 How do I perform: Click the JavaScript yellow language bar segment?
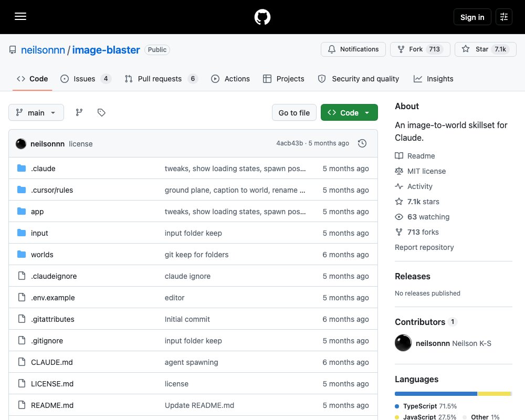click(494, 394)
